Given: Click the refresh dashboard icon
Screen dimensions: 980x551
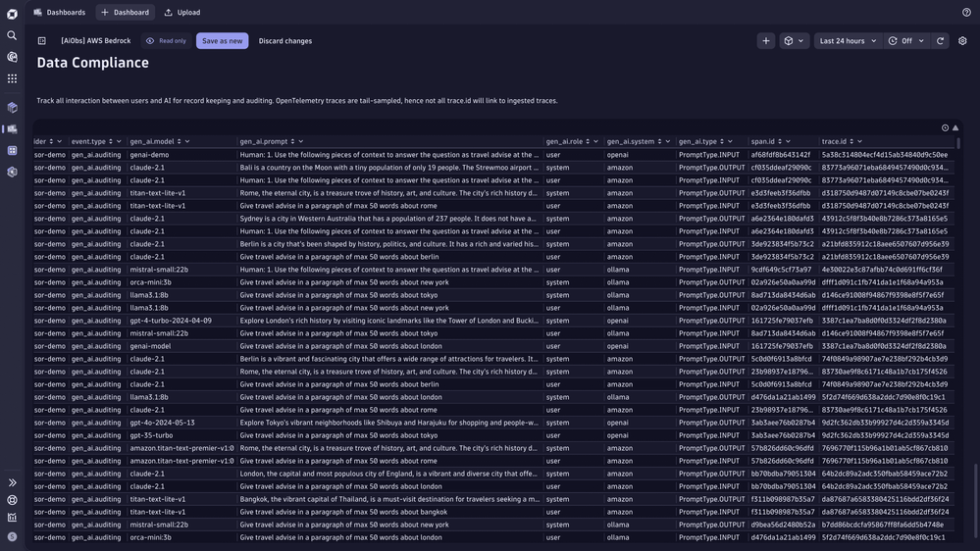Looking at the screenshot, I should click(940, 41).
